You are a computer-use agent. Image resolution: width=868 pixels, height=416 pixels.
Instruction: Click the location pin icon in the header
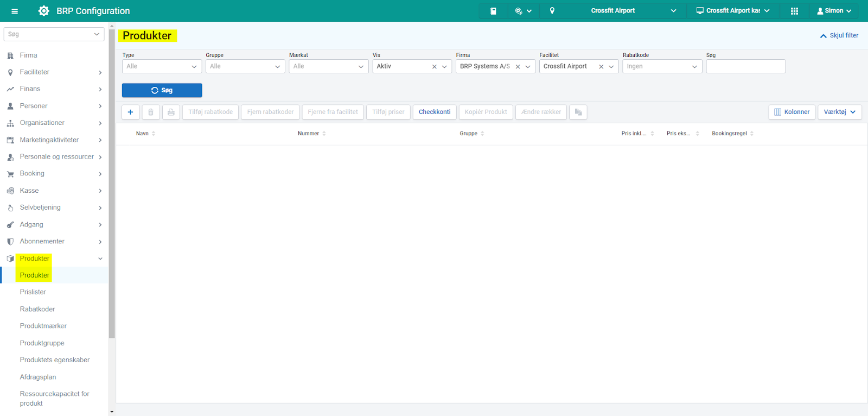(x=552, y=11)
